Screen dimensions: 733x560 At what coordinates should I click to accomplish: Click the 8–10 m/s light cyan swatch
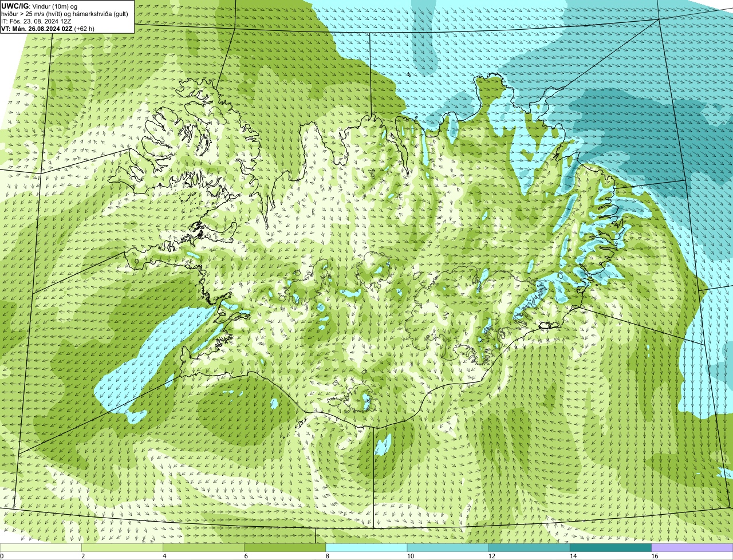click(366, 548)
